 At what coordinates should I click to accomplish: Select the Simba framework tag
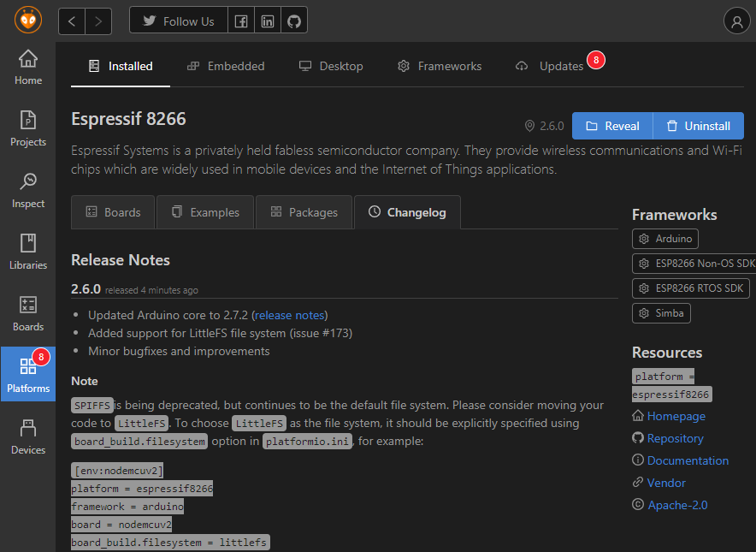tap(661, 313)
